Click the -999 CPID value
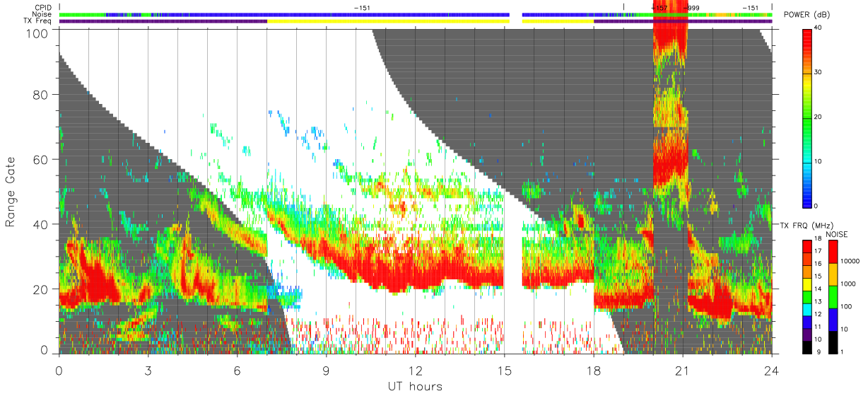This screenshot has height=401, width=868. [x=691, y=8]
